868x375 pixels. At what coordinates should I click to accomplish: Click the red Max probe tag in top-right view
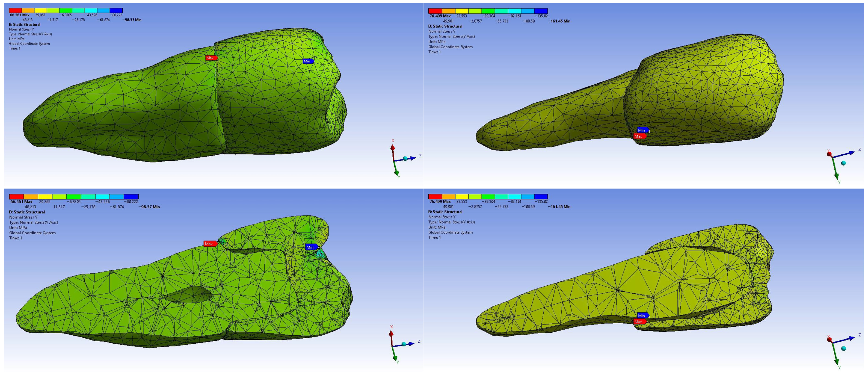pos(639,136)
